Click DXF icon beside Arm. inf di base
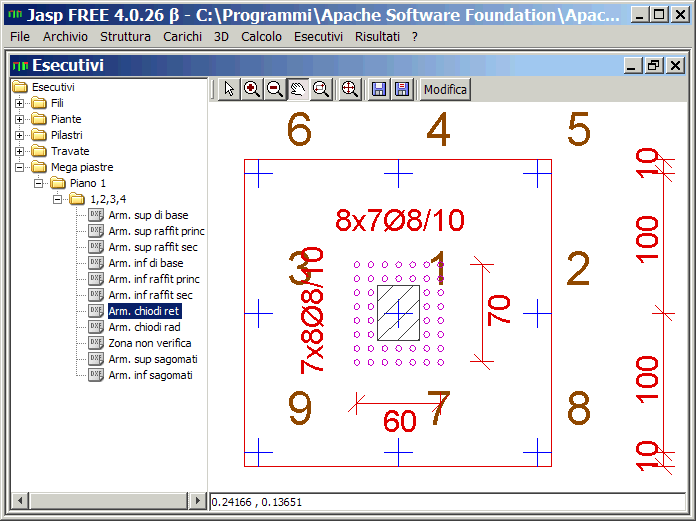 pyautogui.click(x=96, y=263)
